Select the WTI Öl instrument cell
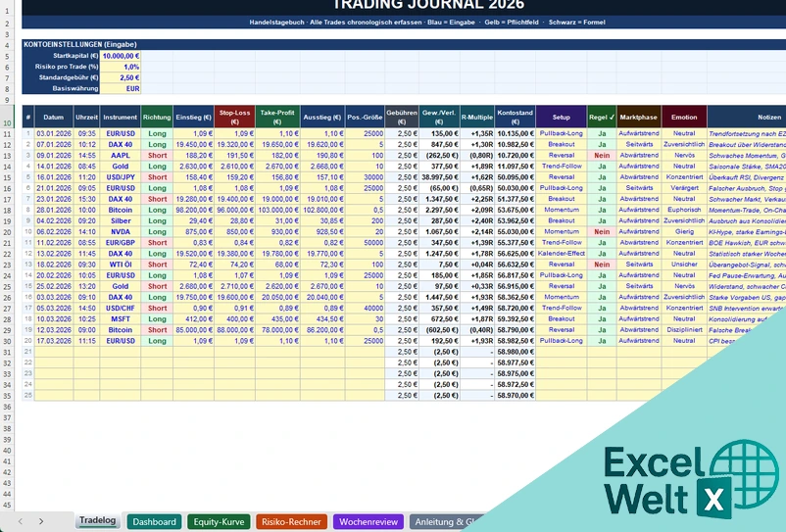Viewport: 786px width, 532px height. click(x=121, y=265)
